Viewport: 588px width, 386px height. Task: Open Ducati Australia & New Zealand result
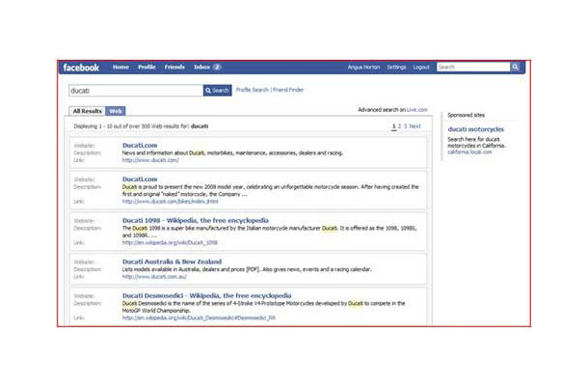(172, 262)
